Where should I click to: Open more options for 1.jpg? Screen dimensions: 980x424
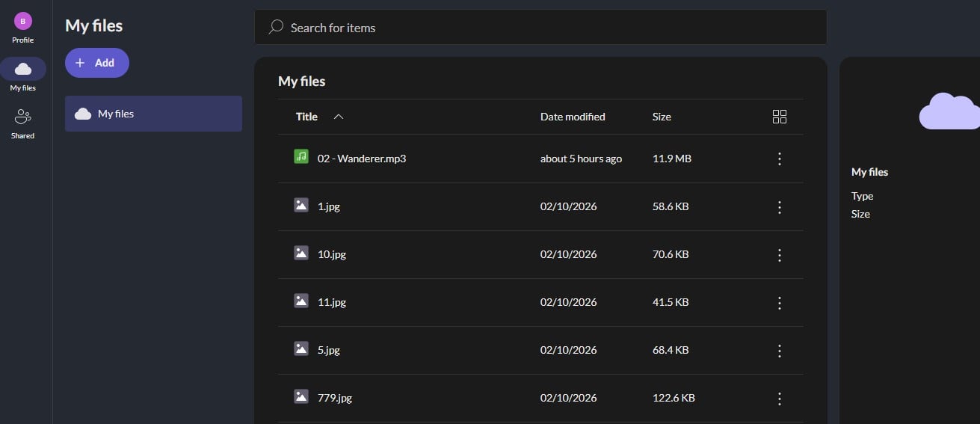coord(780,206)
